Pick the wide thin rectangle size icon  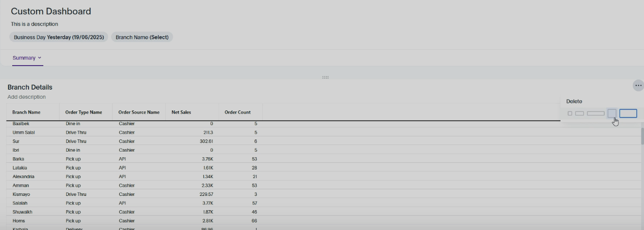click(x=596, y=113)
